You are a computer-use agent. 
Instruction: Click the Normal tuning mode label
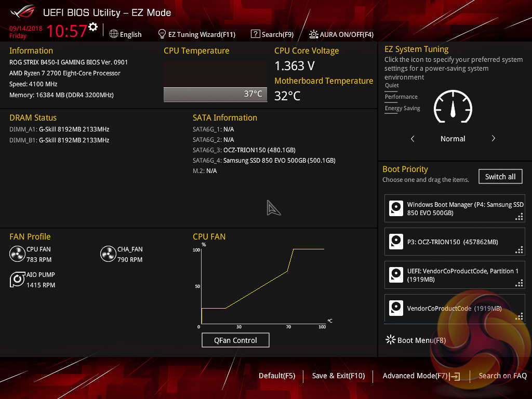(x=453, y=139)
